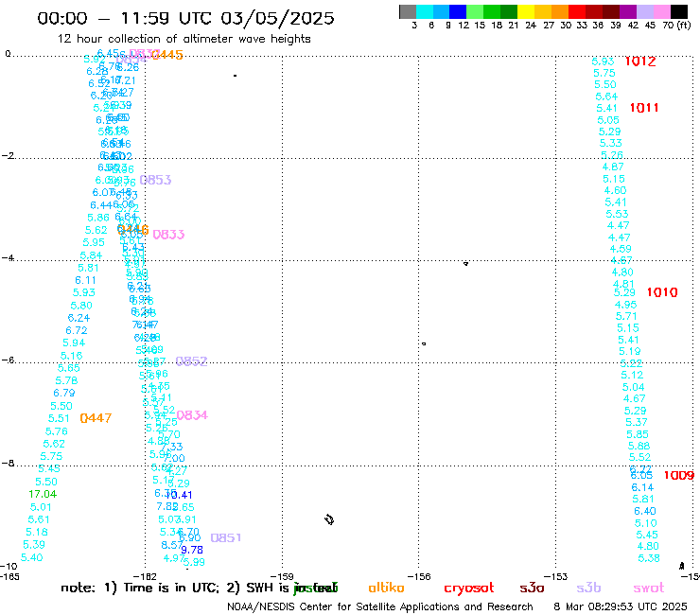700x615 pixels.
Task: Click the '-8' latitude axis label
Action: click(8, 464)
